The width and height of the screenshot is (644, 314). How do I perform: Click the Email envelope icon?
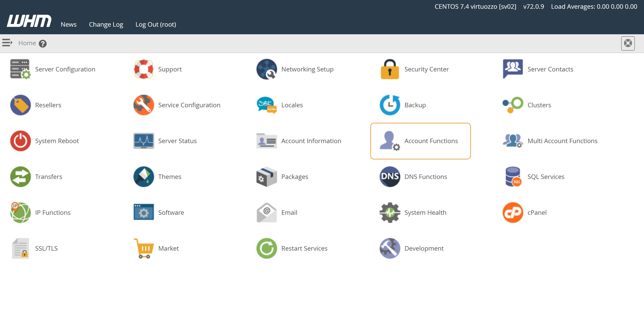click(267, 212)
